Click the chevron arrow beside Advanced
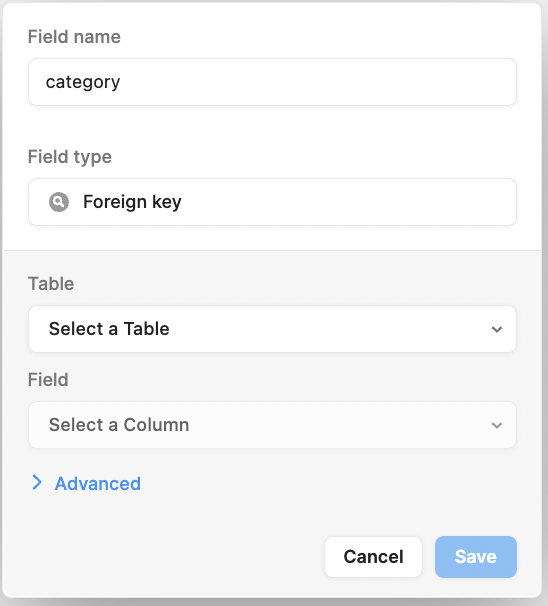The width and height of the screenshot is (548, 606). tap(37, 483)
